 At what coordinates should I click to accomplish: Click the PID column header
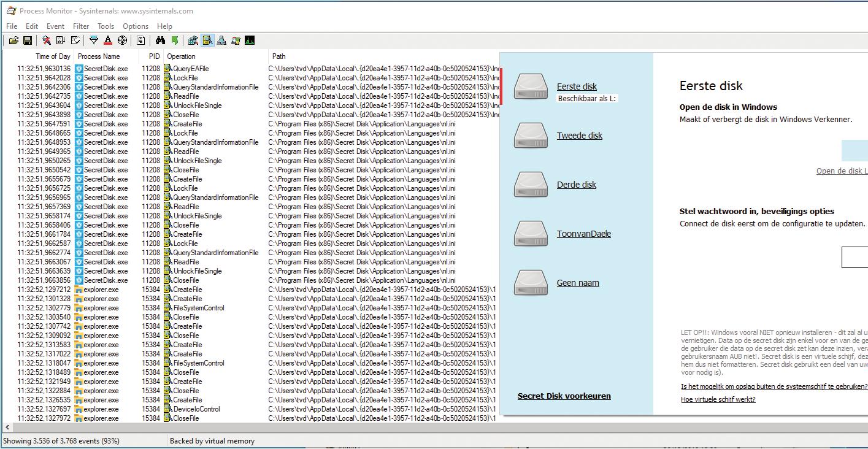point(152,56)
